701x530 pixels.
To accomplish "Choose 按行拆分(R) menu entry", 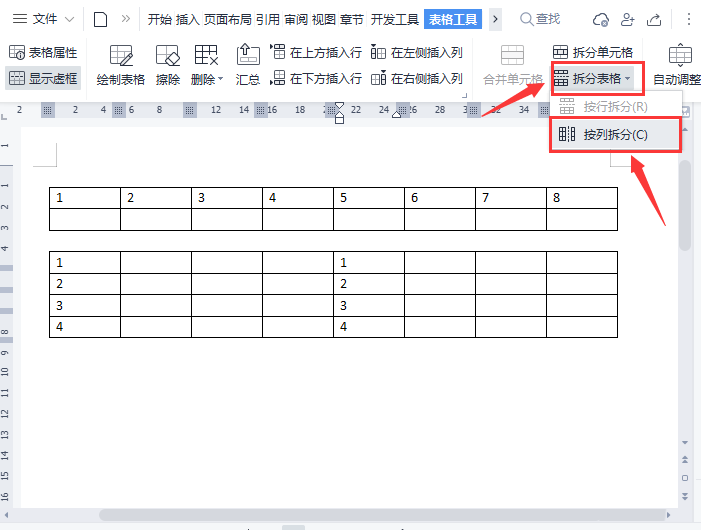I will coord(615,107).
